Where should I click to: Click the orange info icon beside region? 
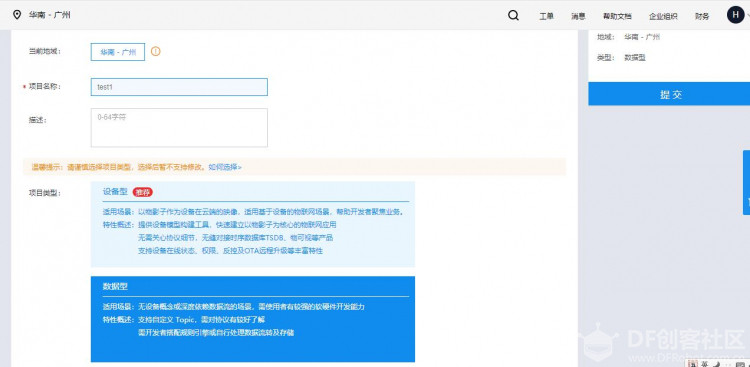[x=155, y=51]
